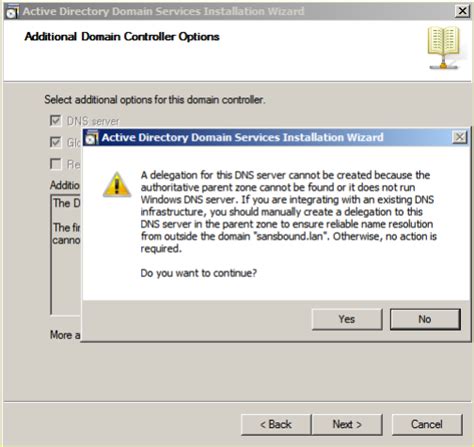Image resolution: width=474 pixels, height=447 pixels.
Task: Click the delegation warning message text
Action: pyautogui.click(x=289, y=212)
